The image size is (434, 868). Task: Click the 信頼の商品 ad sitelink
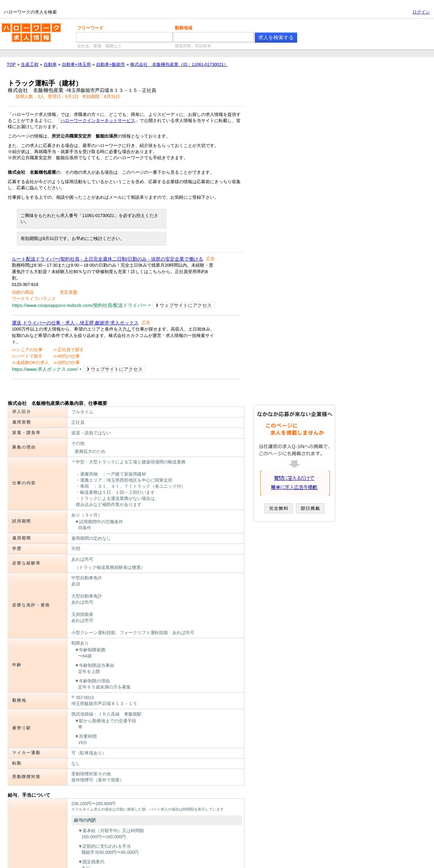23,292
